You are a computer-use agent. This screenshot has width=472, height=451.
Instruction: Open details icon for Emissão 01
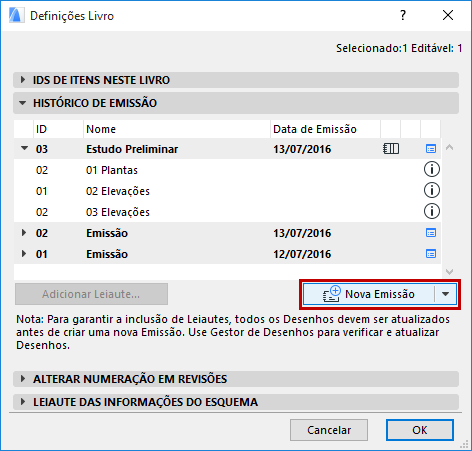point(431,254)
